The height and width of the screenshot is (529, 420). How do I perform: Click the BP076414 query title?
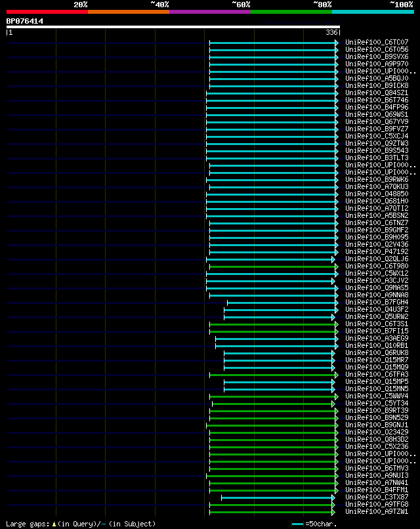(x=25, y=21)
